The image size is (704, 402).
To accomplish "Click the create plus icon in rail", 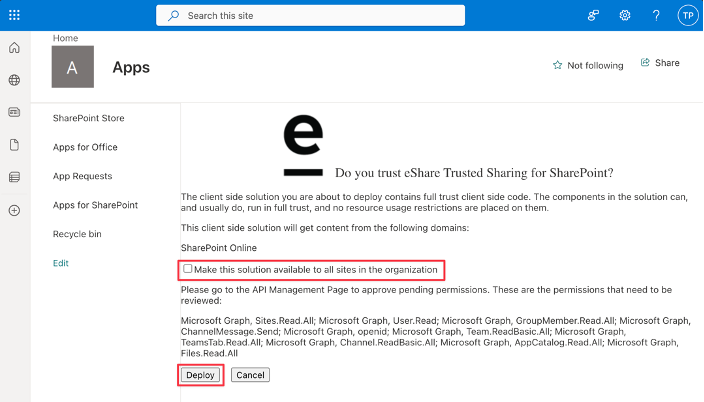I will [14, 210].
